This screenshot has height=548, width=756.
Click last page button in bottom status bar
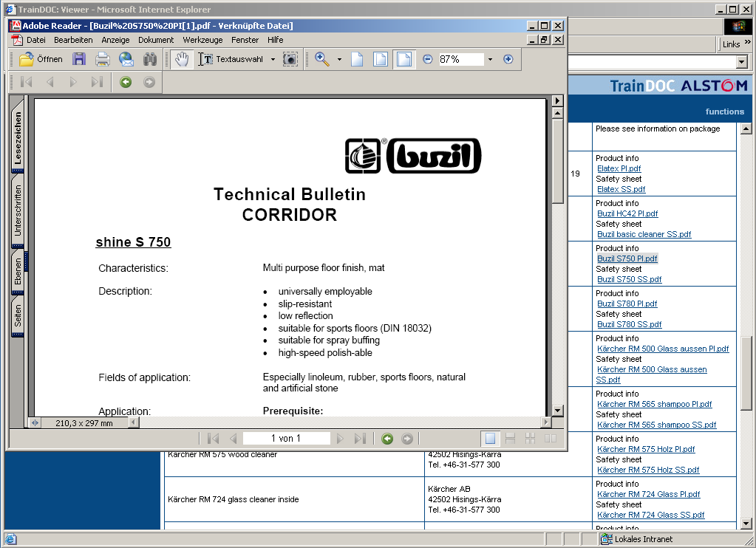point(360,439)
